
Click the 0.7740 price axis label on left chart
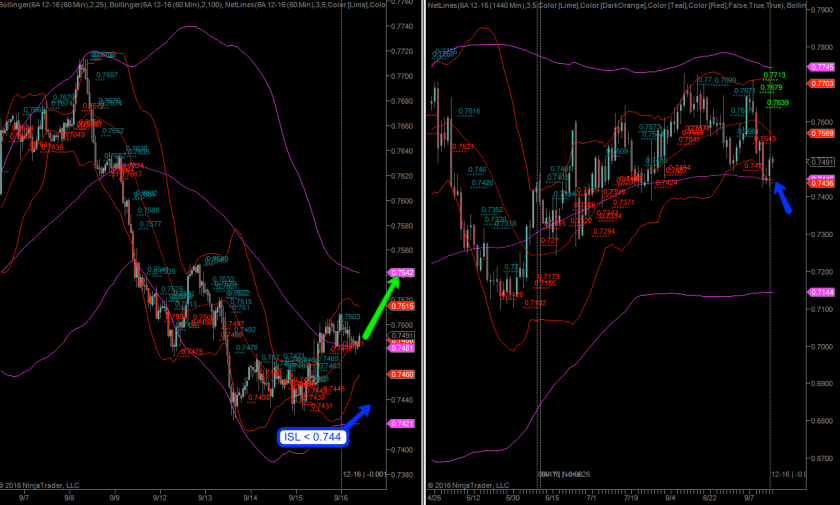(x=402, y=26)
